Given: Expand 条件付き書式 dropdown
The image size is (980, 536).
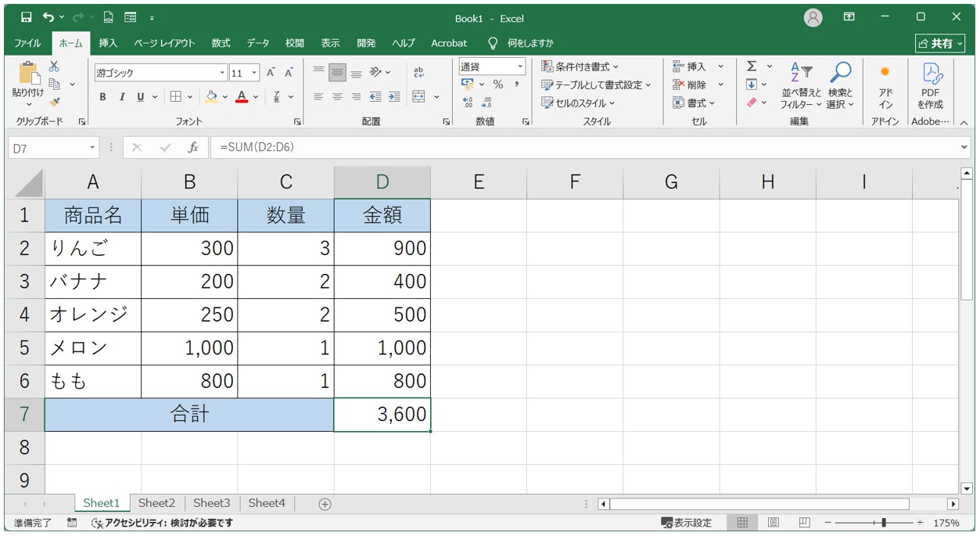Looking at the screenshot, I should 616,67.
